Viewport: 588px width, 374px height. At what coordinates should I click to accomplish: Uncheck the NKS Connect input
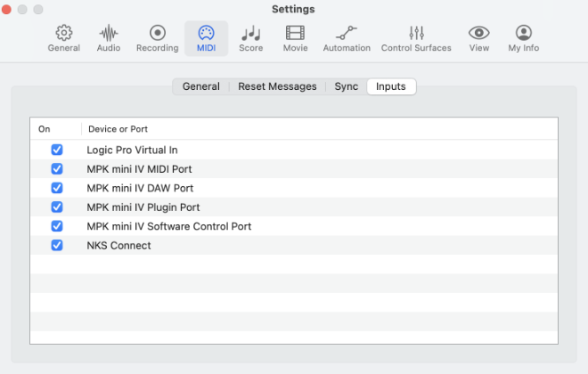tap(57, 246)
